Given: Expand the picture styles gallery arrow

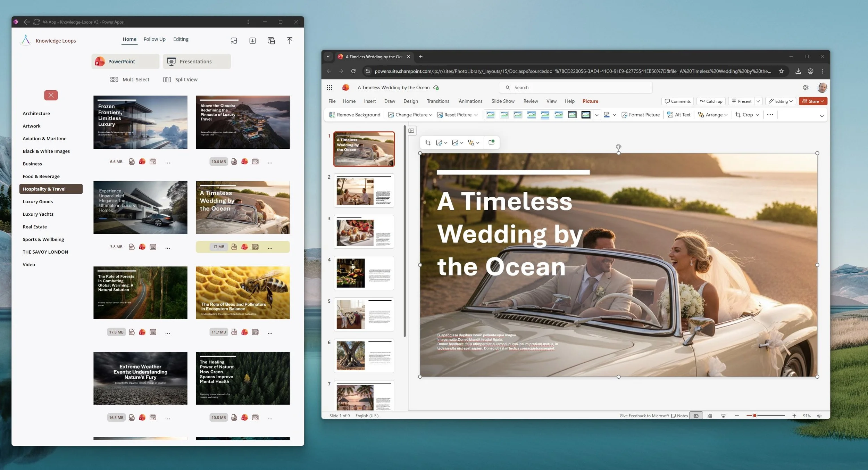Looking at the screenshot, I should point(596,115).
